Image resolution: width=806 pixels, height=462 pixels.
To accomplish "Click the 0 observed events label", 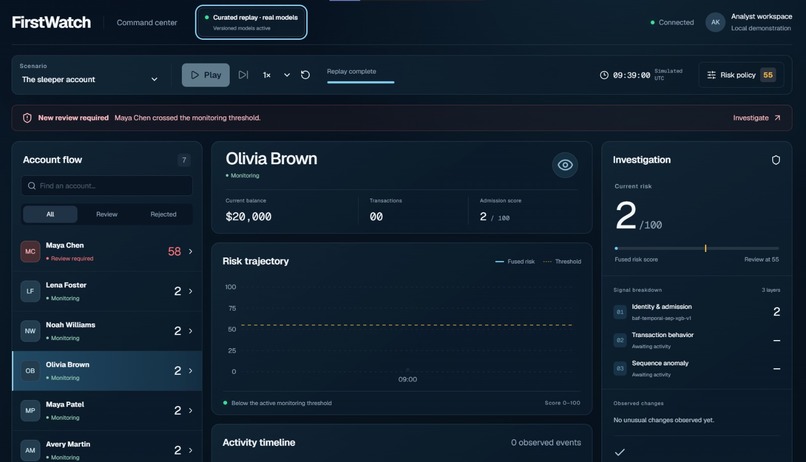I will pyautogui.click(x=546, y=442).
